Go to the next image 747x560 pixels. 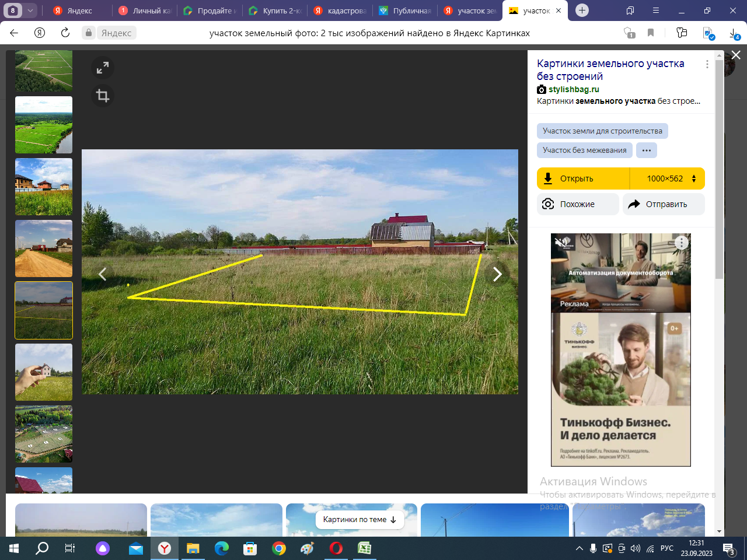point(497,274)
